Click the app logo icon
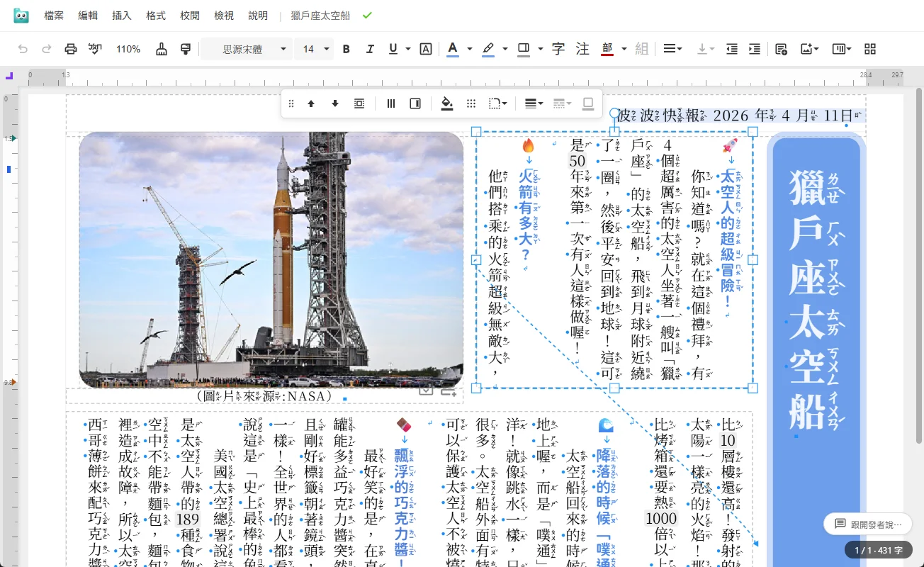Image resolution: width=924 pixels, height=567 pixels. click(21, 16)
